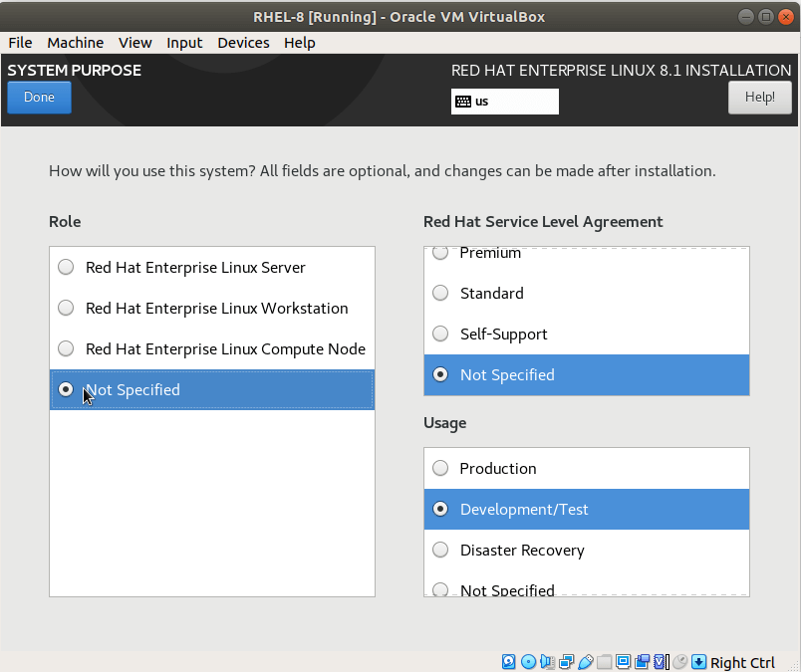Image resolution: width=801 pixels, height=672 pixels.
Task: Click the keyboard layout icon beside 'us'
Action: (x=463, y=102)
